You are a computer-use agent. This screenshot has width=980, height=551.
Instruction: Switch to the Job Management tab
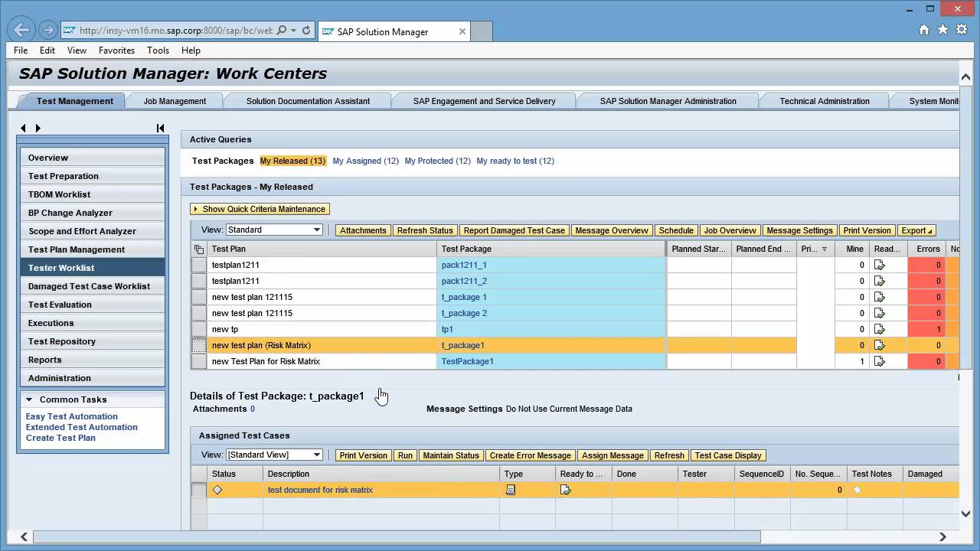(x=175, y=101)
